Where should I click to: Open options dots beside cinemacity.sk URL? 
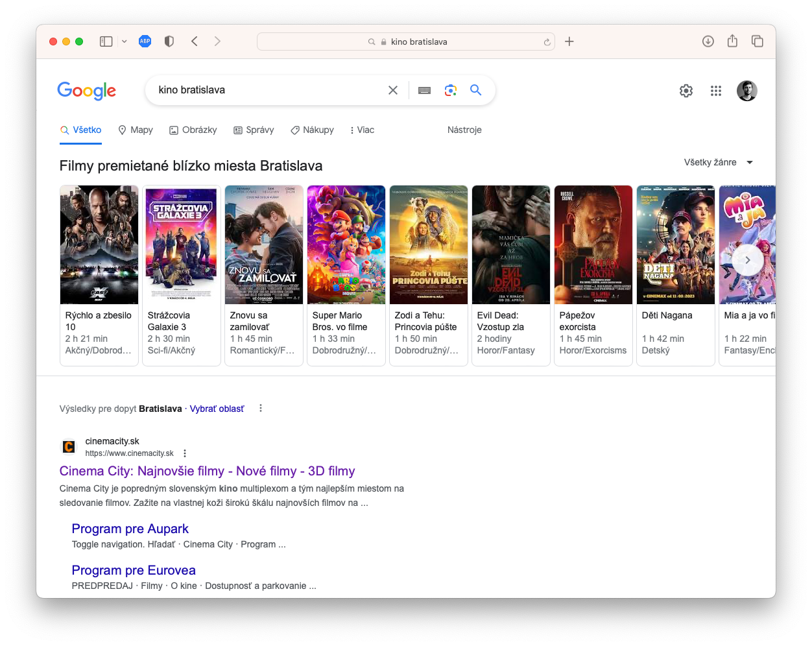click(x=185, y=453)
